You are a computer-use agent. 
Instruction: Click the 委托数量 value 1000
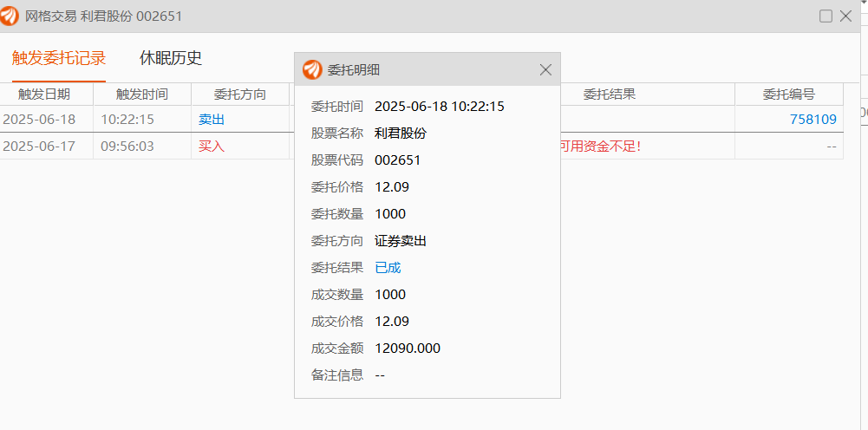(x=390, y=214)
